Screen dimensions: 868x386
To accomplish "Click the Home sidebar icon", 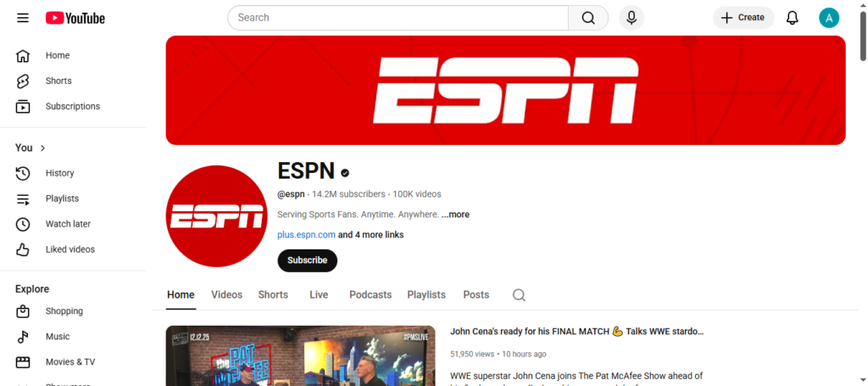I will point(23,55).
